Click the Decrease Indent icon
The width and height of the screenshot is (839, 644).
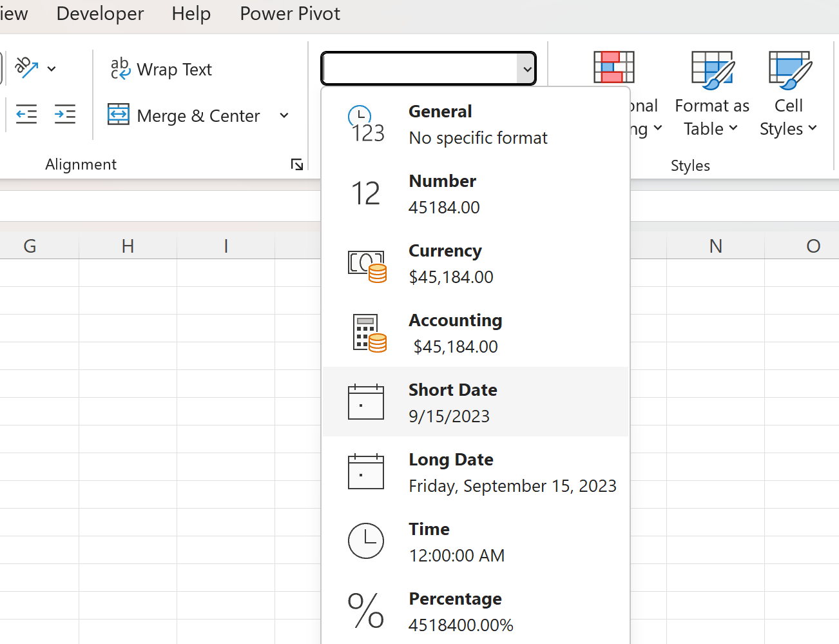click(x=26, y=113)
